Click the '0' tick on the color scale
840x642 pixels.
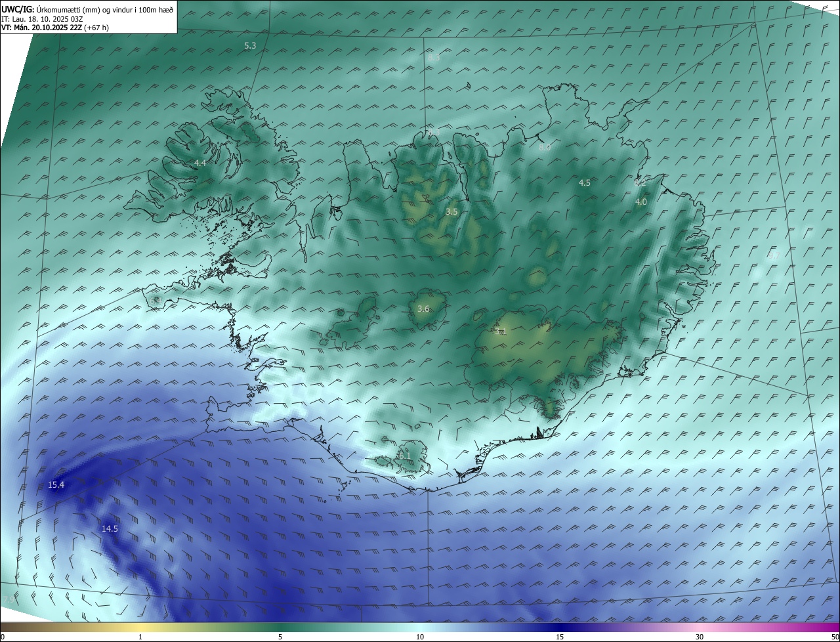(x=3, y=637)
